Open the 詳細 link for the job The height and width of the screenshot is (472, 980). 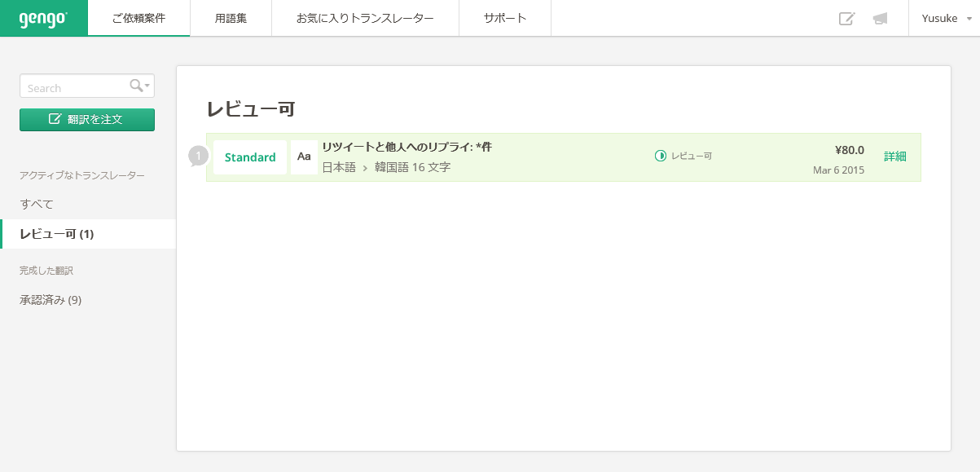(894, 157)
